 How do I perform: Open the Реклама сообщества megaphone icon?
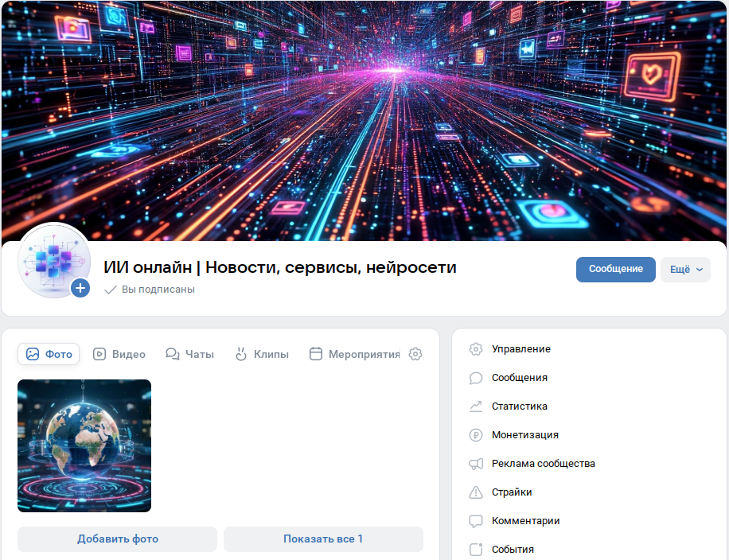476,463
